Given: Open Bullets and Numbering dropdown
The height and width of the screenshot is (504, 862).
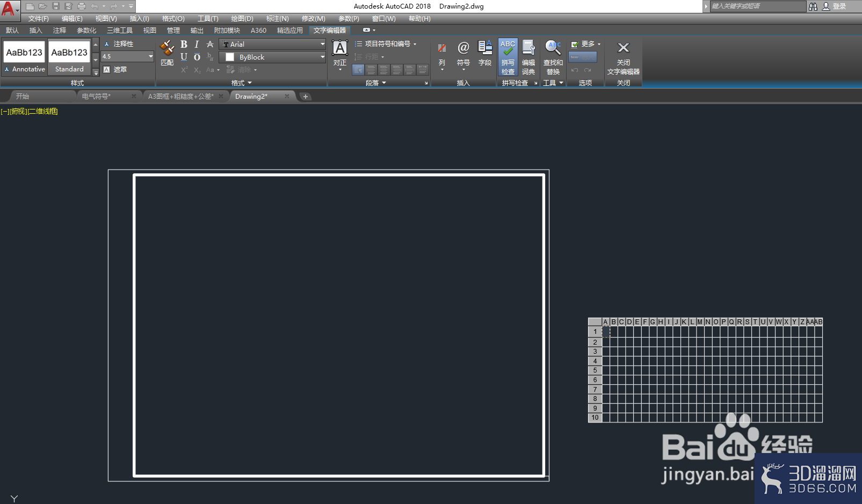Looking at the screenshot, I should pyautogui.click(x=386, y=44).
